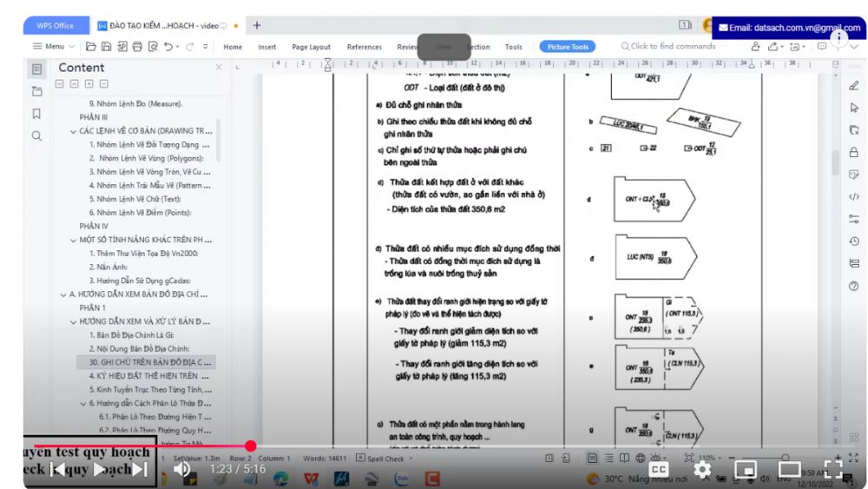Image resolution: width=868 pixels, height=489 pixels.
Task: Skip to the next video
Action: coord(140,470)
